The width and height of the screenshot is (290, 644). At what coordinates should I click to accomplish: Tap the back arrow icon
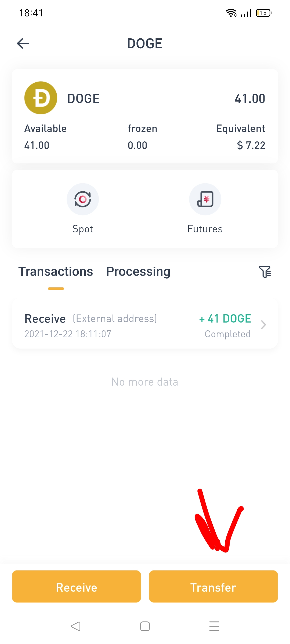[23, 43]
